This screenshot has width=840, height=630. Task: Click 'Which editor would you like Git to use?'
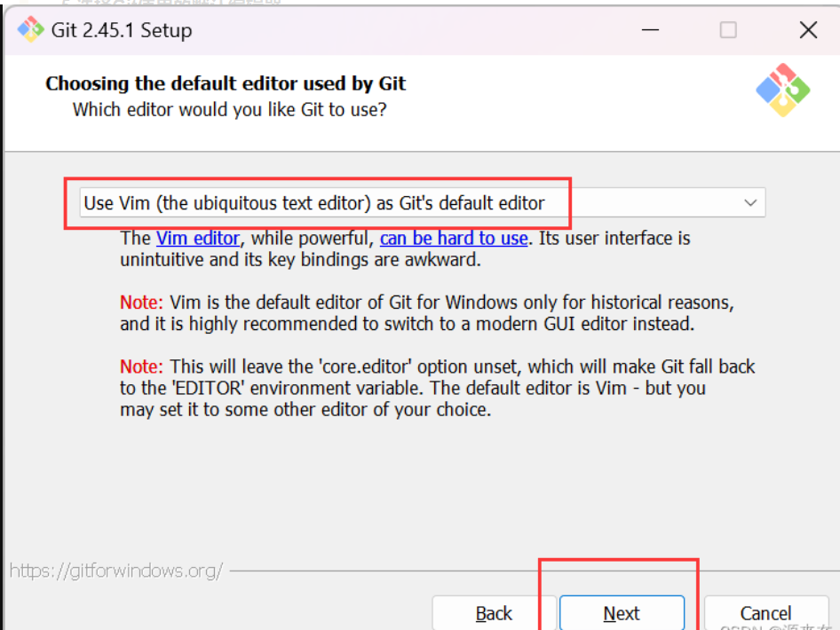click(229, 110)
